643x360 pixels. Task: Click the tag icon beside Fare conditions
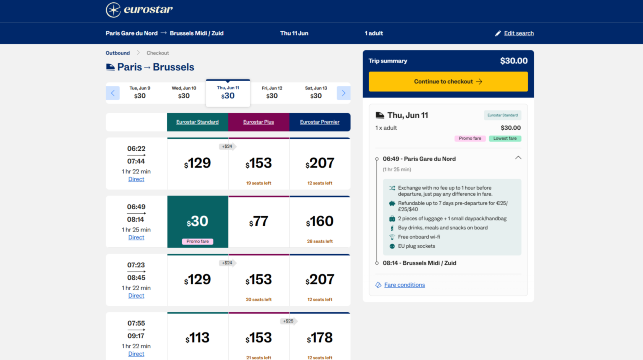pos(378,285)
